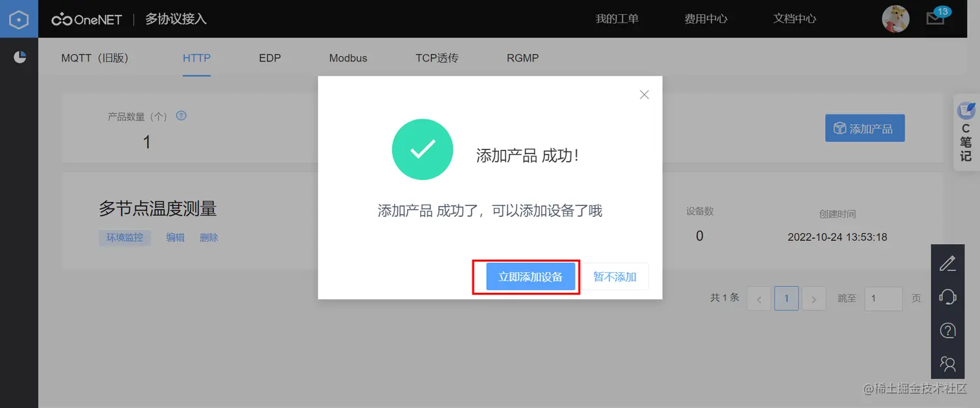Open the headset customer service icon
The image size is (980, 408).
(x=948, y=297)
